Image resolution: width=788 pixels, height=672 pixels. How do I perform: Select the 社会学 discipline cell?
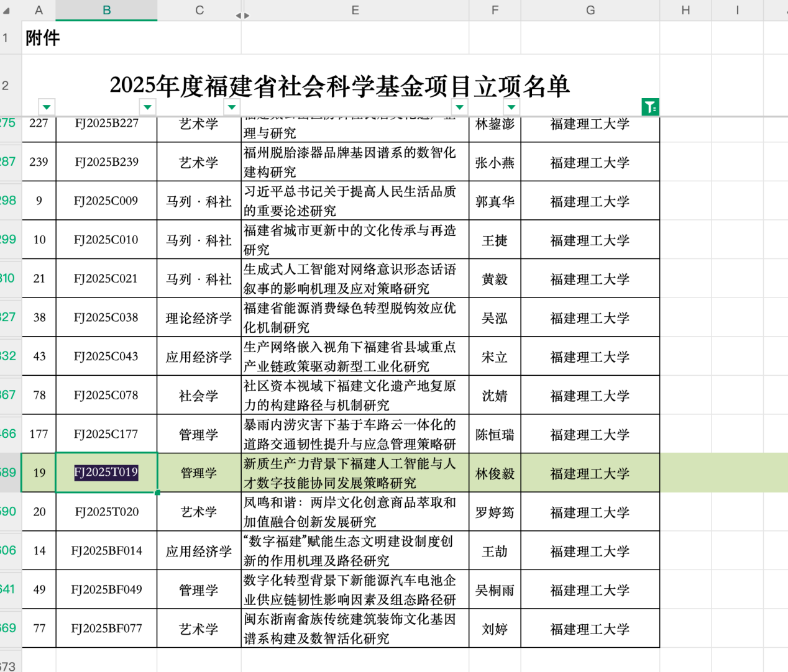click(199, 396)
